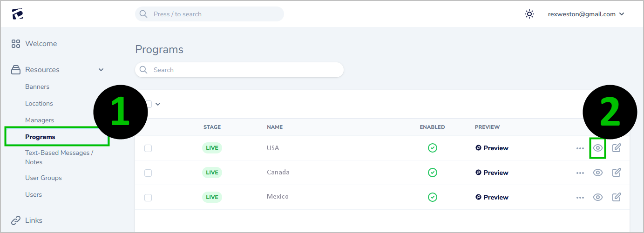
Task: Click the enabled check icon for Mexico
Action: (x=433, y=197)
